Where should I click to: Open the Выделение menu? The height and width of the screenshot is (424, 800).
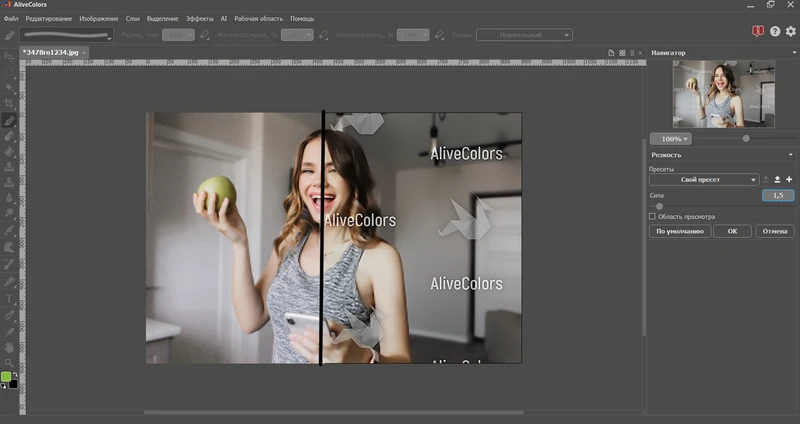click(x=163, y=18)
